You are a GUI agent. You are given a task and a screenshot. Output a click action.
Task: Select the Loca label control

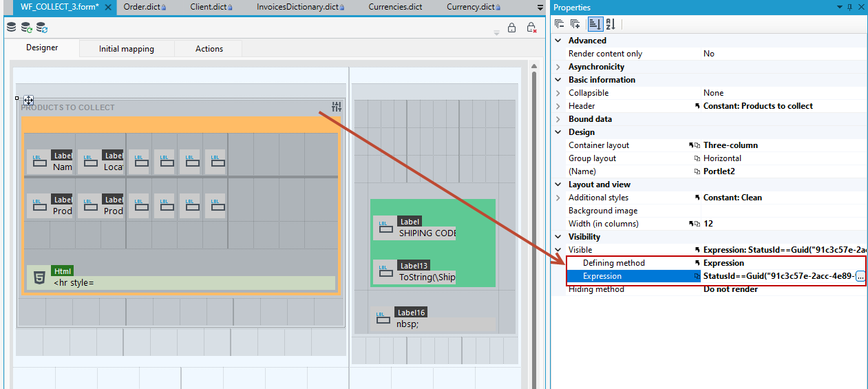pos(100,162)
